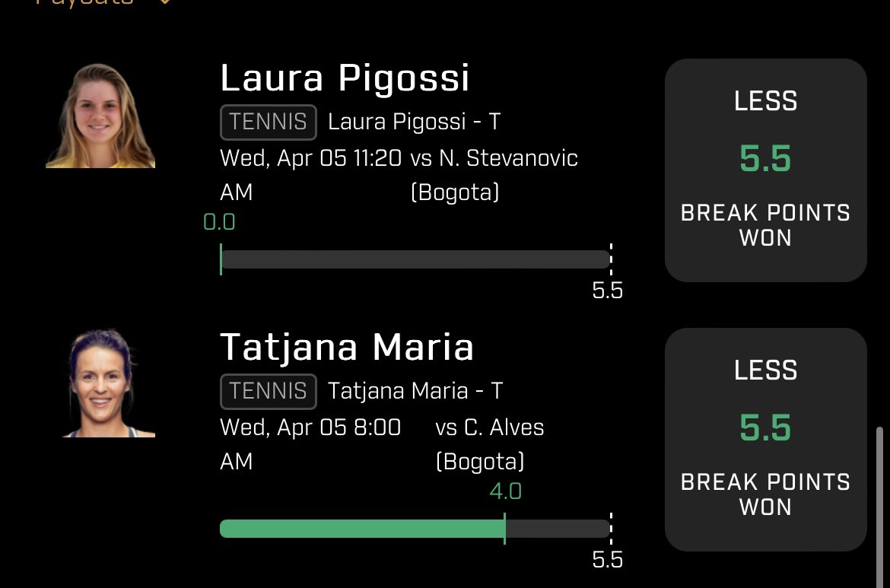
Task: Select the Tatjana Maria name heading
Action: point(347,347)
